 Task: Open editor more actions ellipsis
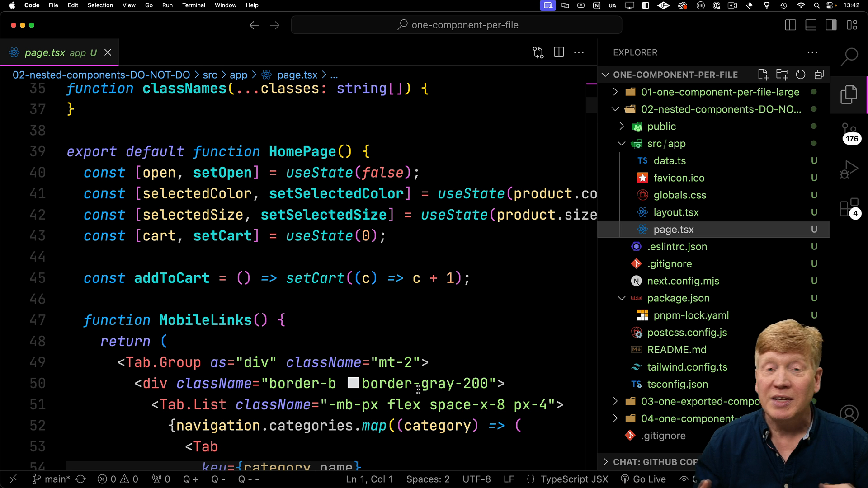click(579, 52)
